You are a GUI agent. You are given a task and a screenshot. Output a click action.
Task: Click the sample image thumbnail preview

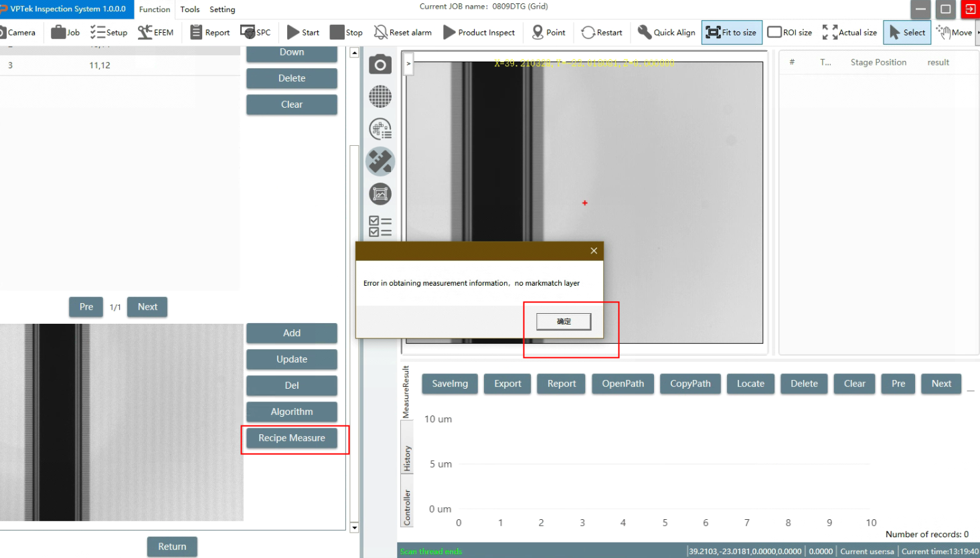tap(121, 422)
